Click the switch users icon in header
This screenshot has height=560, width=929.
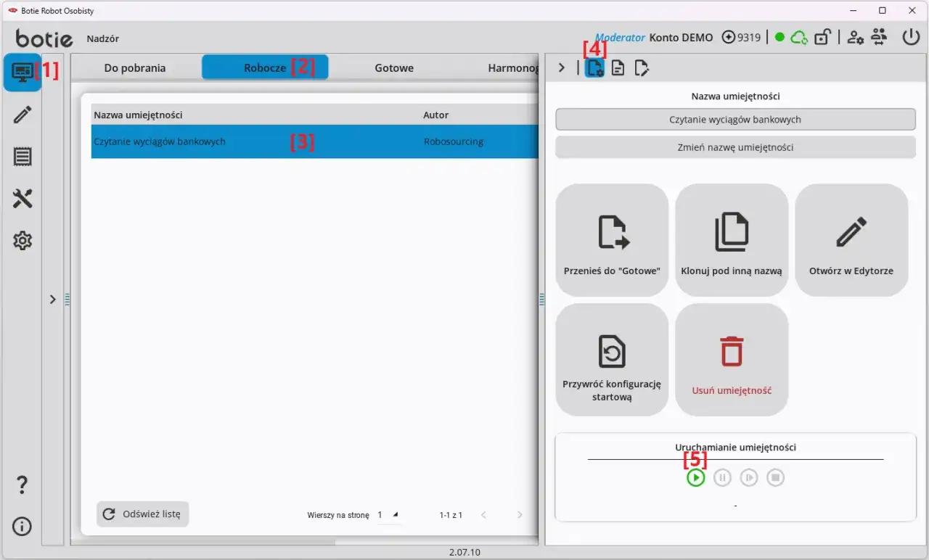879,37
